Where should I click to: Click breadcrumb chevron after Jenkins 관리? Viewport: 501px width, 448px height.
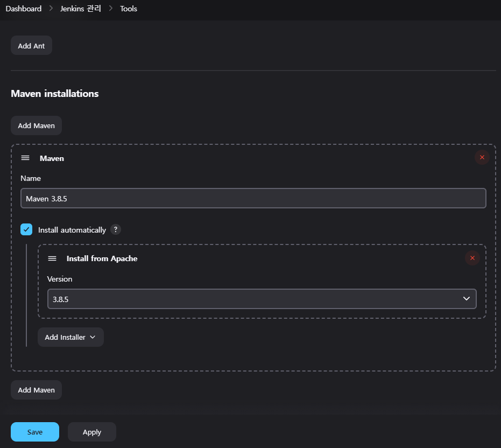click(x=110, y=8)
